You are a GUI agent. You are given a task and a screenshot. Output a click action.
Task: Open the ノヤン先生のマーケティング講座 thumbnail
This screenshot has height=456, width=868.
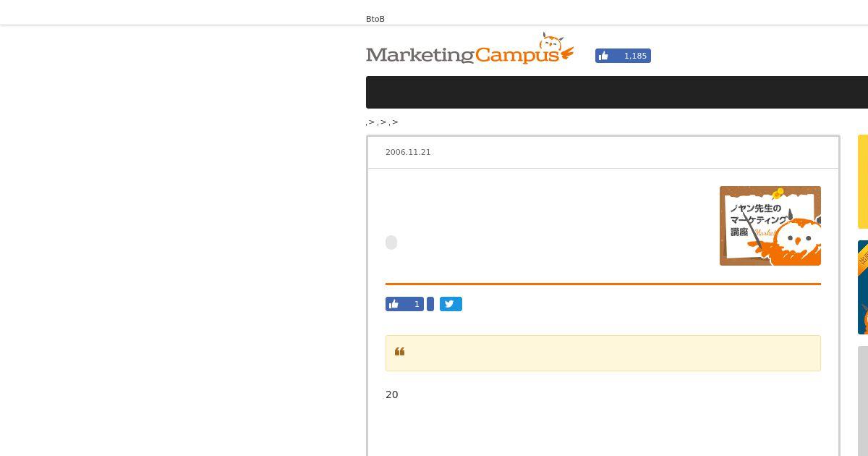[770, 226]
